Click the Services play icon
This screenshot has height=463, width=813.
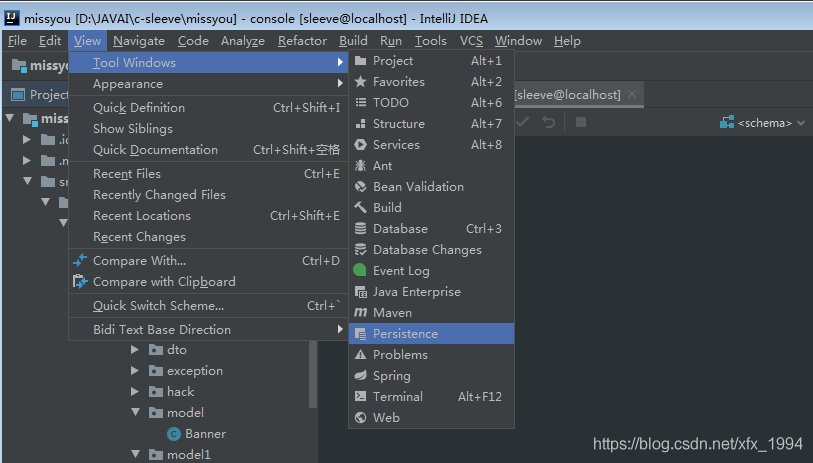pos(360,145)
